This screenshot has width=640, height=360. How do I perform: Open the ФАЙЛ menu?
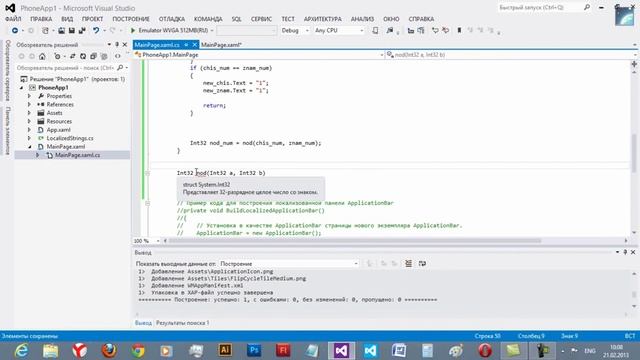[13, 19]
